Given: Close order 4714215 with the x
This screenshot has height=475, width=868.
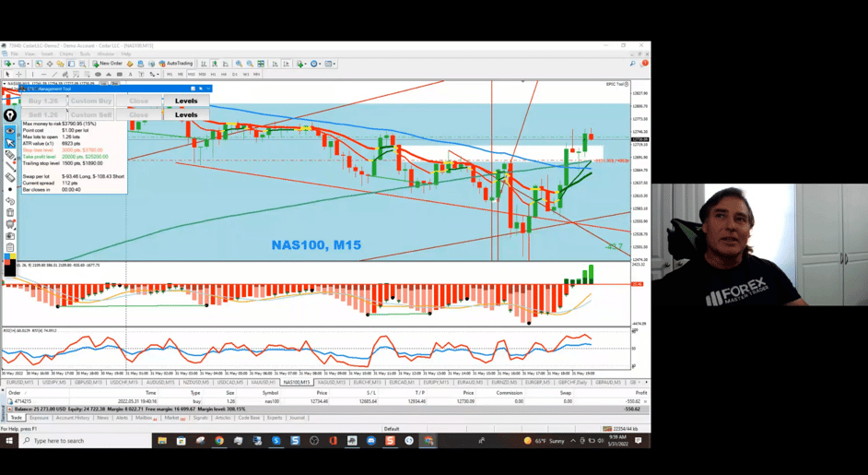Looking at the screenshot, I should pyautogui.click(x=645, y=401).
